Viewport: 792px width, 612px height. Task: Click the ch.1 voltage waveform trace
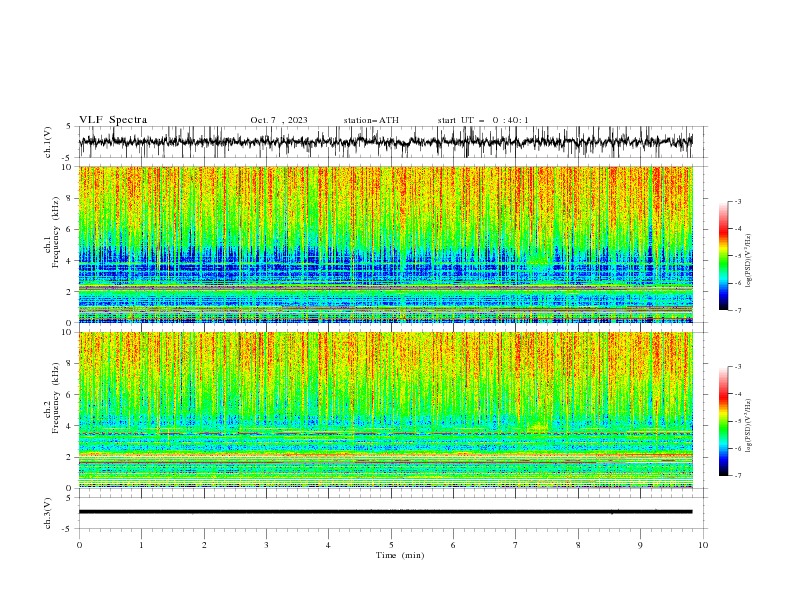[x=385, y=142]
